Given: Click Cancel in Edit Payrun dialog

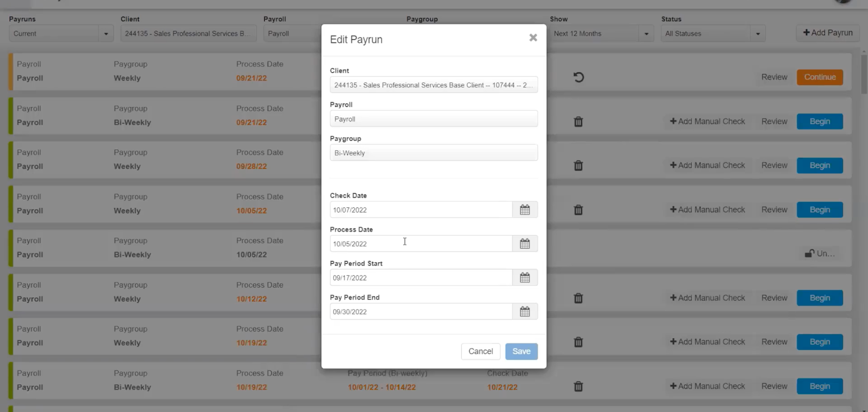Looking at the screenshot, I should tap(481, 351).
